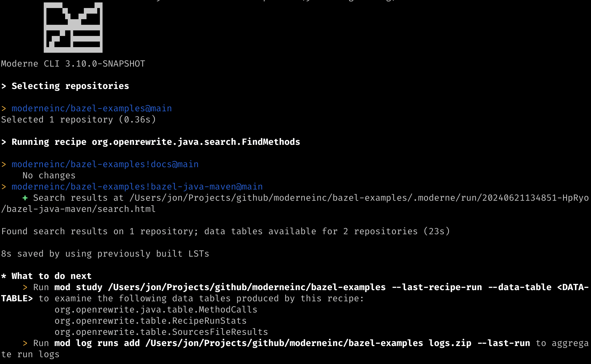Select the org.openrewrite.java.table.MethodCalls data table line
The width and height of the screenshot is (591, 364).
coord(156,310)
